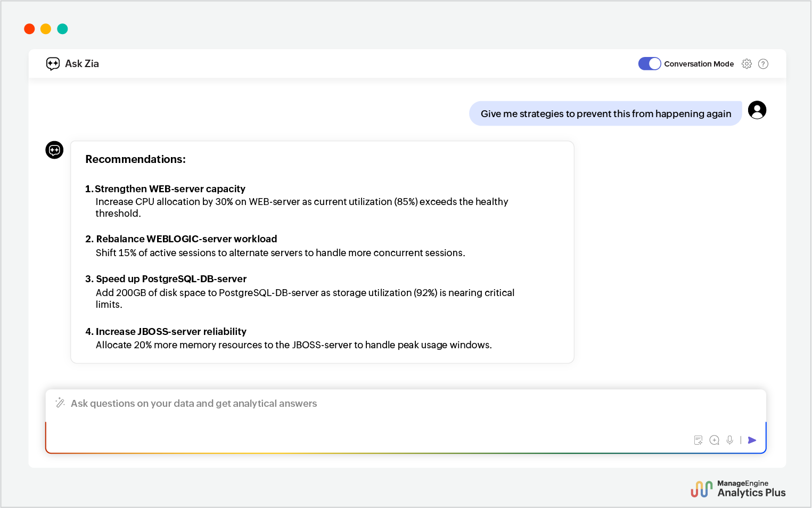Click the Conversation Mode label text
The height and width of the screenshot is (508, 812).
[x=699, y=63]
